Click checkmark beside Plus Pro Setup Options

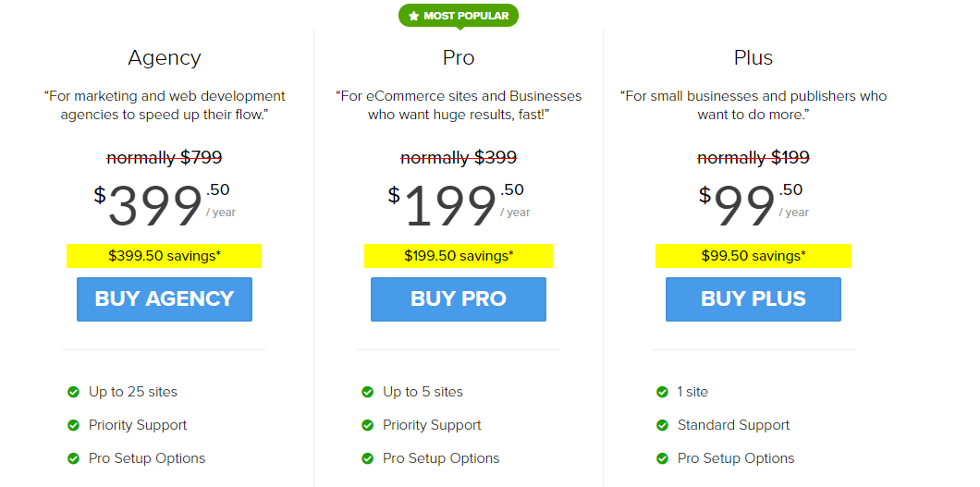click(662, 458)
